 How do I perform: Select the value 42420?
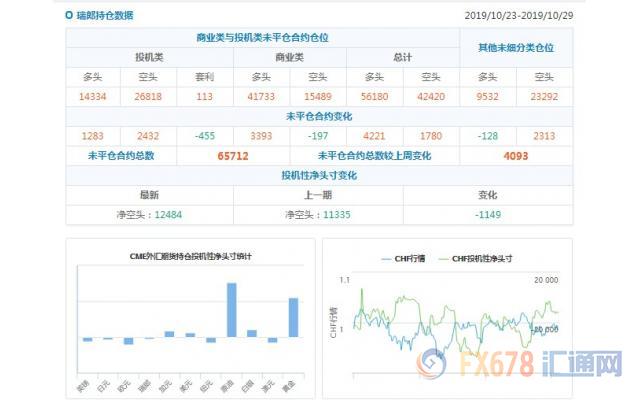(x=431, y=97)
